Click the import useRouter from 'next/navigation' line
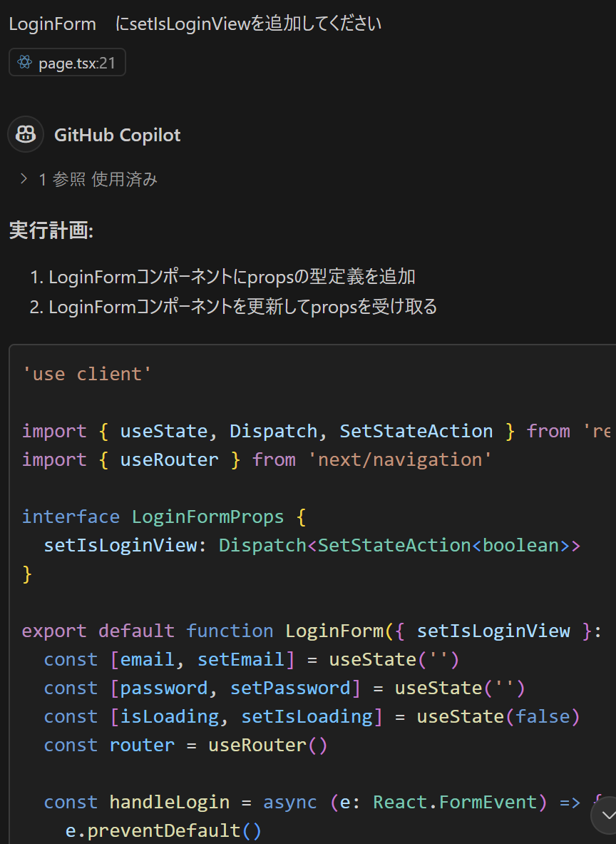 tap(257, 459)
